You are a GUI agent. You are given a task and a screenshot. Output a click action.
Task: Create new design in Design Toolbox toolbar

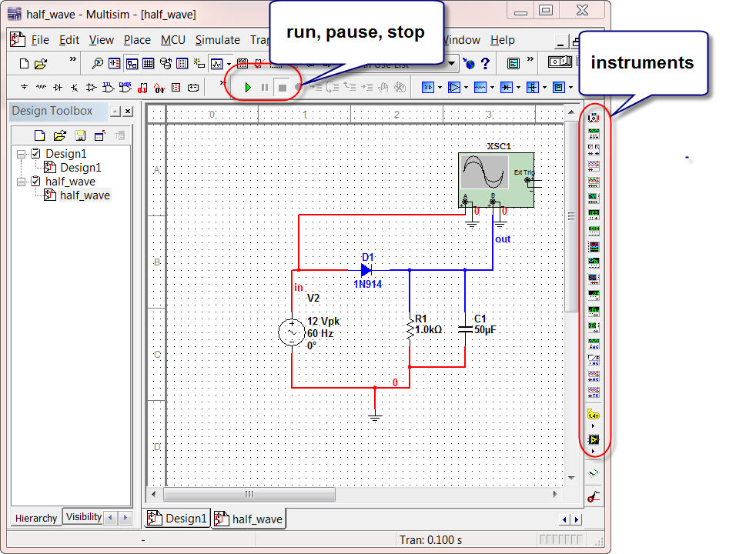(39, 136)
